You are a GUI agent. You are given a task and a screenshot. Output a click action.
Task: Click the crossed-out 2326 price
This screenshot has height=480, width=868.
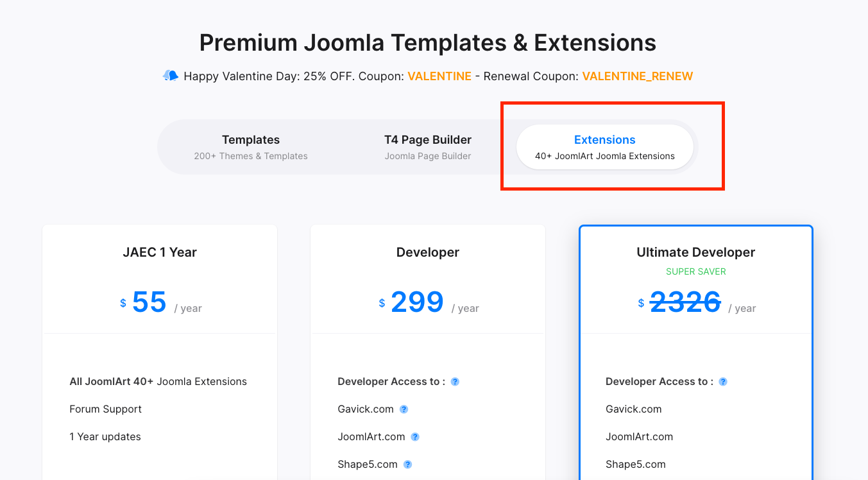click(685, 302)
